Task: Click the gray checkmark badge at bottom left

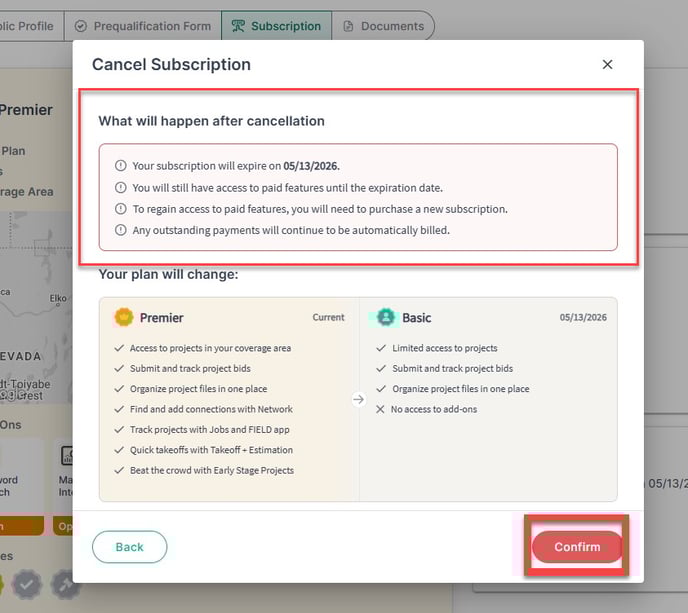Action: coord(27,584)
